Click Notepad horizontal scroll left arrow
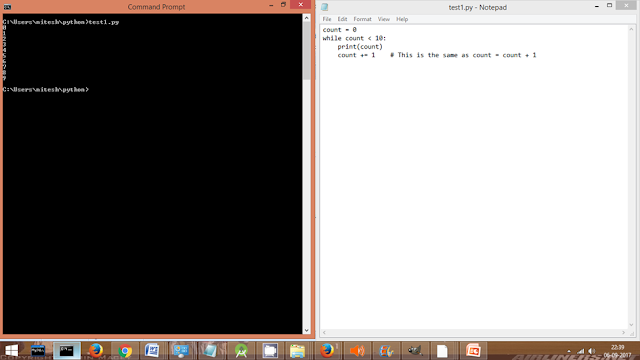The height and width of the screenshot is (360, 640). point(324,333)
